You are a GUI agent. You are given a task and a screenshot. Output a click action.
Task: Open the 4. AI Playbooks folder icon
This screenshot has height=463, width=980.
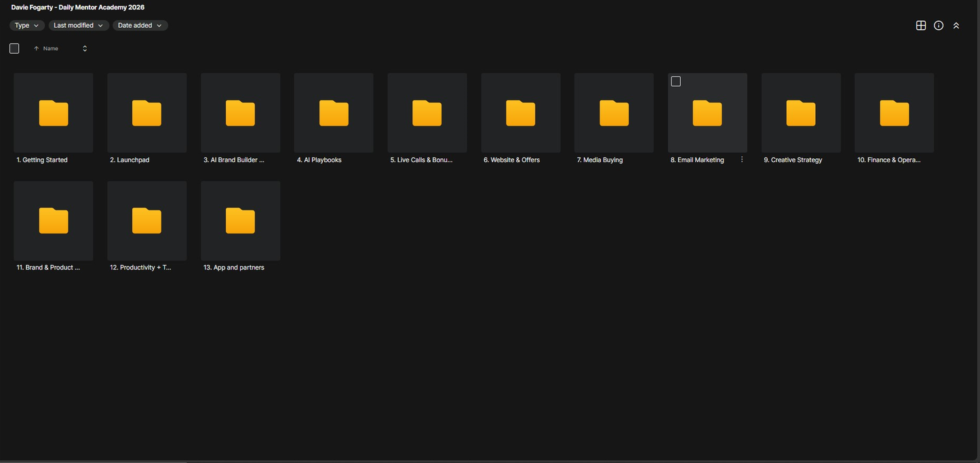click(334, 113)
